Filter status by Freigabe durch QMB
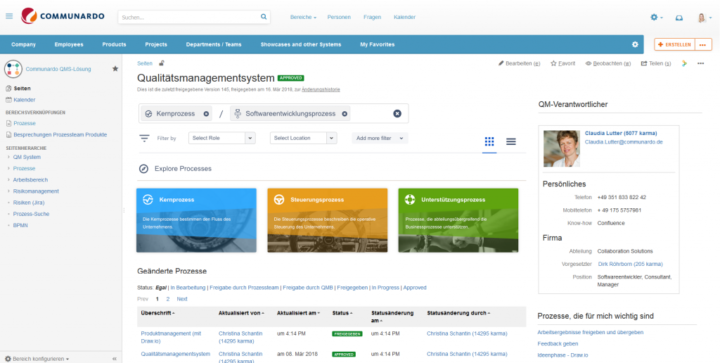This screenshot has height=363, width=720. 308,288
